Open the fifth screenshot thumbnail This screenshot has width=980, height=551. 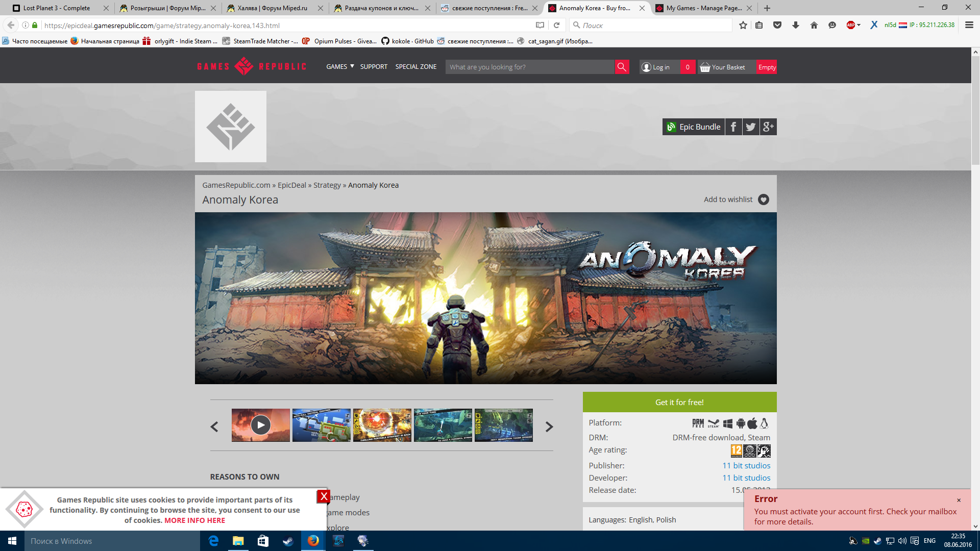[x=504, y=425]
